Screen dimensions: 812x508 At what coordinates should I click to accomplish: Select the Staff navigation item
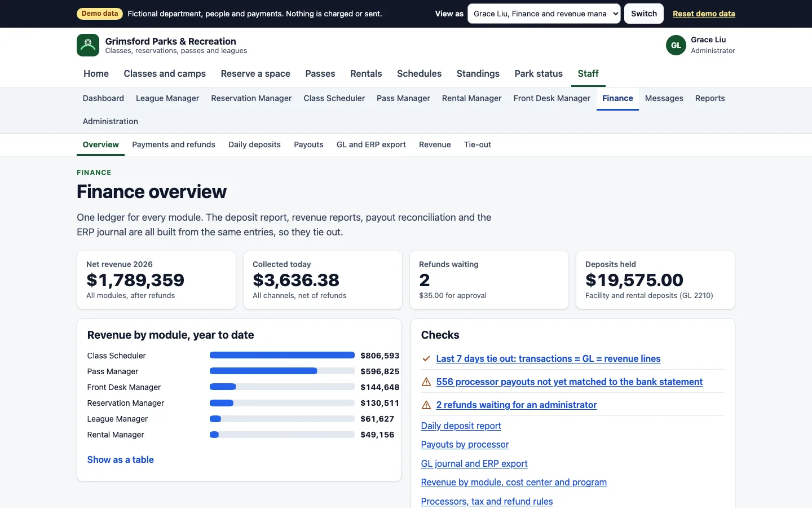pyautogui.click(x=588, y=73)
